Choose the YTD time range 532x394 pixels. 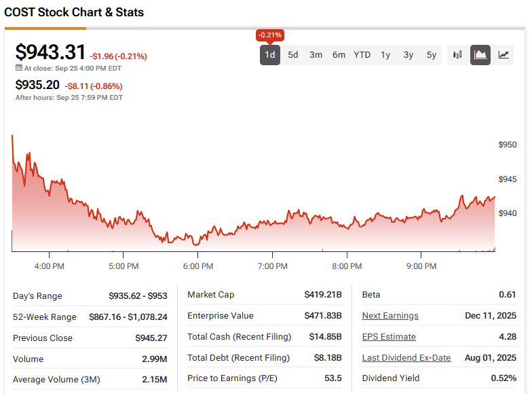pos(362,55)
